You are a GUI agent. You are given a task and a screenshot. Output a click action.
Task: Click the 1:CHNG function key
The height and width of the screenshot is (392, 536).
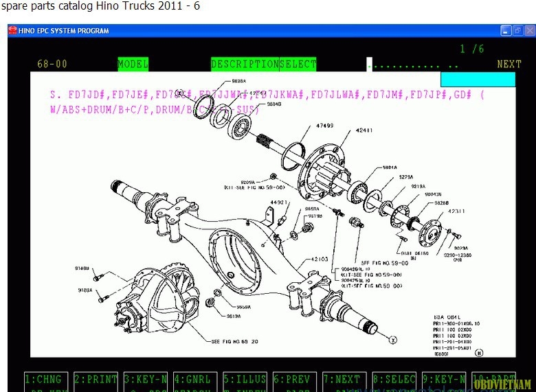click(x=46, y=382)
